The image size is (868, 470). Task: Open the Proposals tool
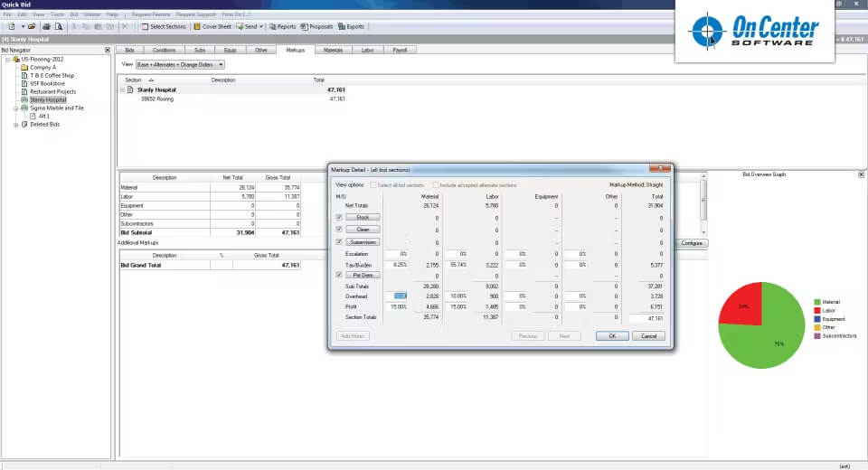(x=316, y=26)
